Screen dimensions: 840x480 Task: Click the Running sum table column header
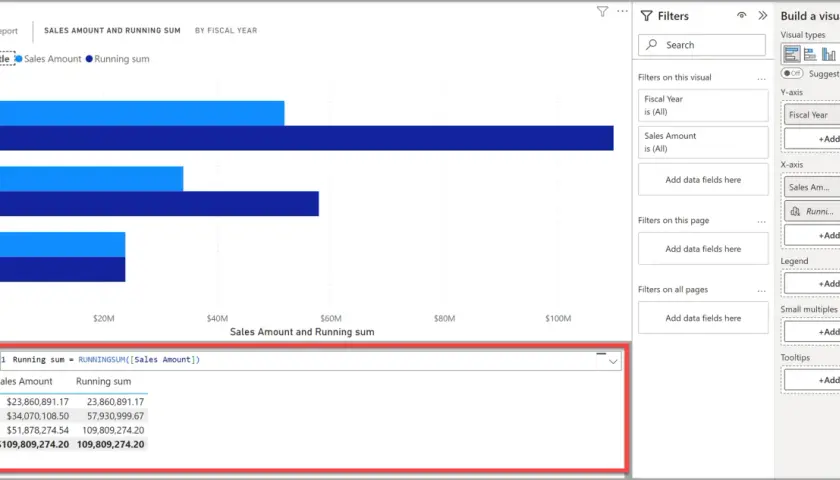click(x=103, y=381)
